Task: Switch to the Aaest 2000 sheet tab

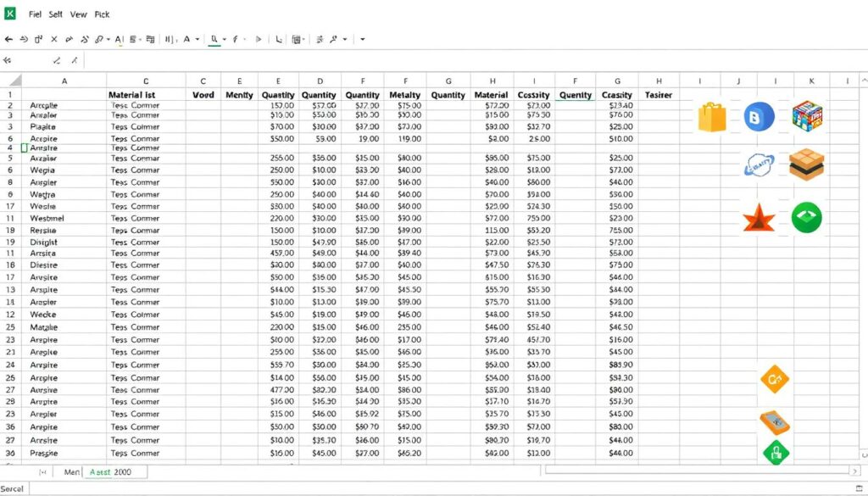Action: click(x=114, y=471)
